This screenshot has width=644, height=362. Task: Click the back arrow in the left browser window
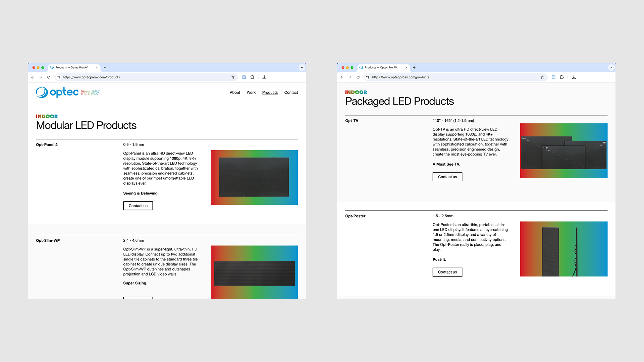(x=33, y=77)
